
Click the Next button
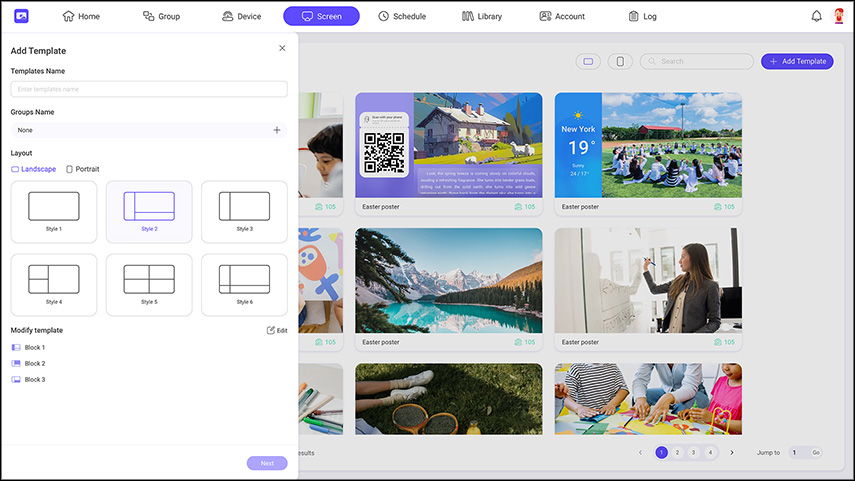point(267,463)
